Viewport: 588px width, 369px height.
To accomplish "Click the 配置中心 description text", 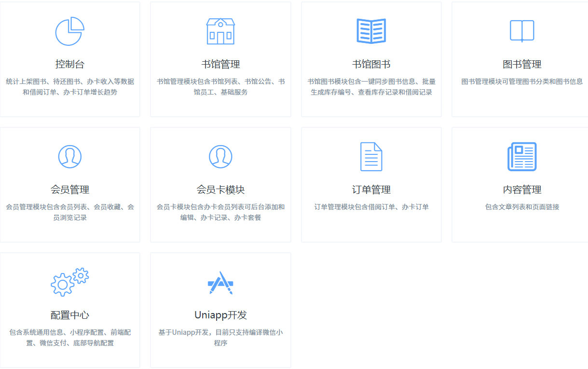I will click(70, 338).
